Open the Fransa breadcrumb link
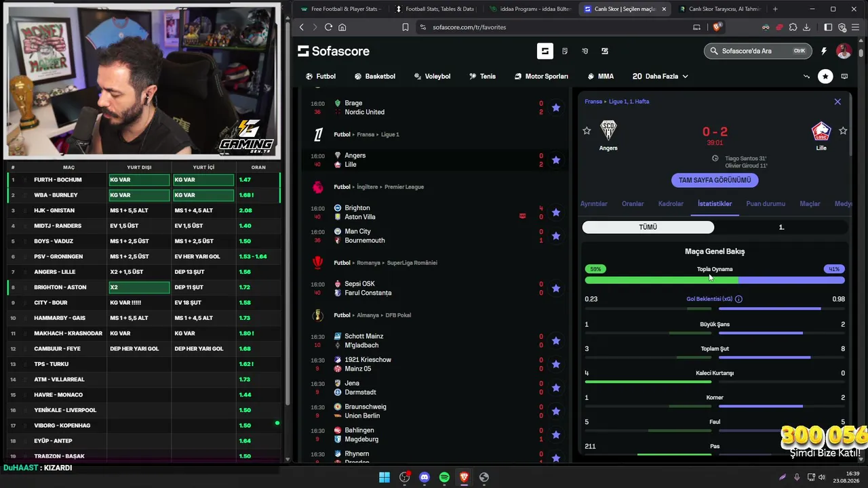Image resolution: width=868 pixels, height=488 pixels. point(593,102)
